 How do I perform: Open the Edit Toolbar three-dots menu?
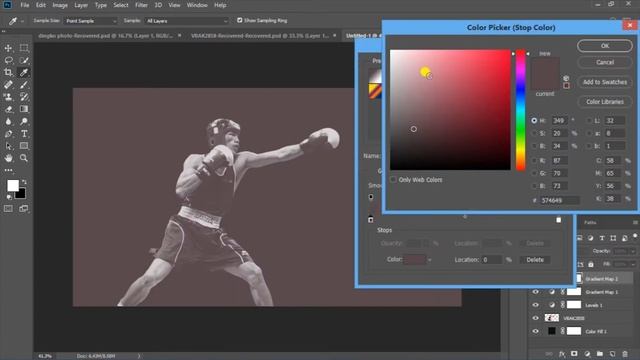coord(8,170)
